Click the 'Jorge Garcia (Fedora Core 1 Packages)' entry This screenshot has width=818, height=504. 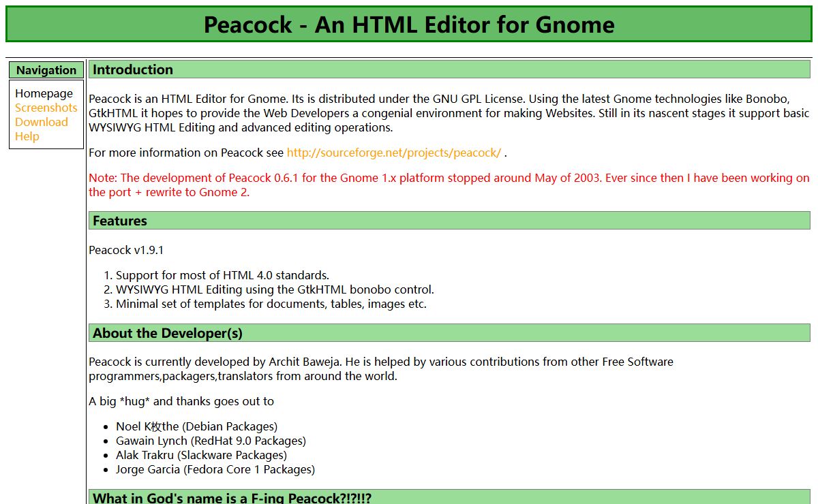coord(215,469)
